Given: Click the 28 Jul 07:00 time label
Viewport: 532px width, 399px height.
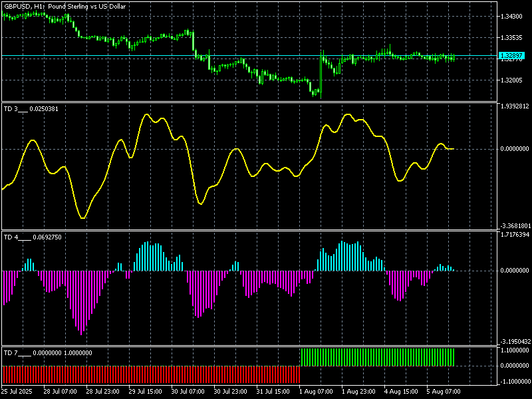Looking at the screenshot, I should click(x=60, y=391).
